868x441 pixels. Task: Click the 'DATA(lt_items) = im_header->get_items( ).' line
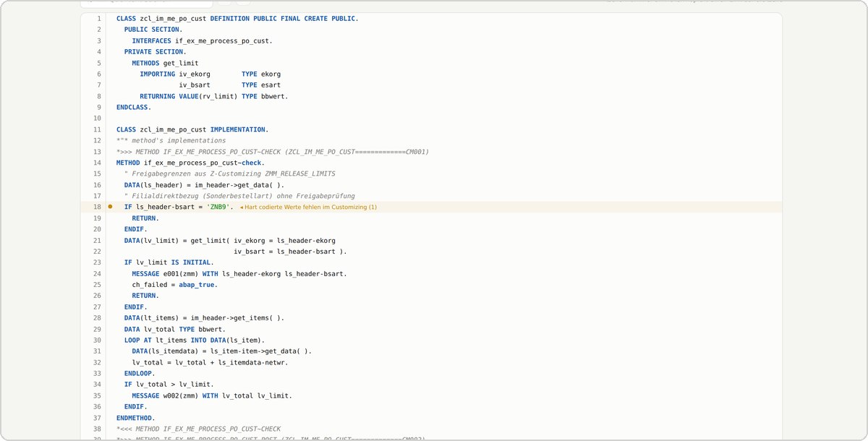point(205,318)
